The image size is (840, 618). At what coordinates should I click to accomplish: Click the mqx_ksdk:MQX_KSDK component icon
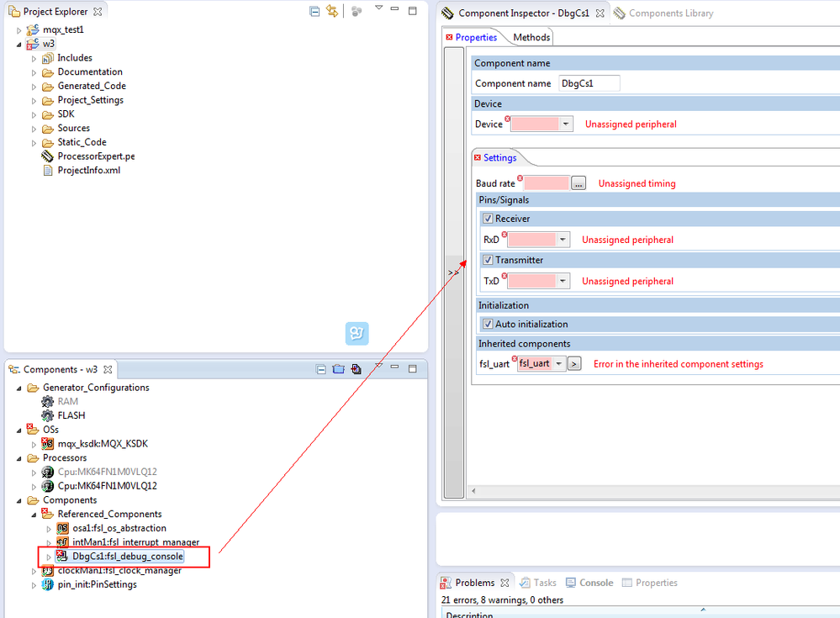coord(48,443)
